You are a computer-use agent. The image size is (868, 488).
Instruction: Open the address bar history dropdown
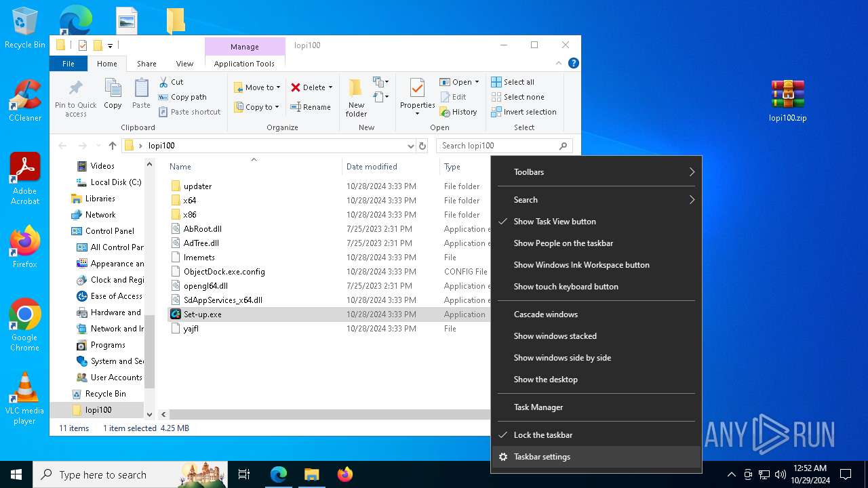click(410, 146)
